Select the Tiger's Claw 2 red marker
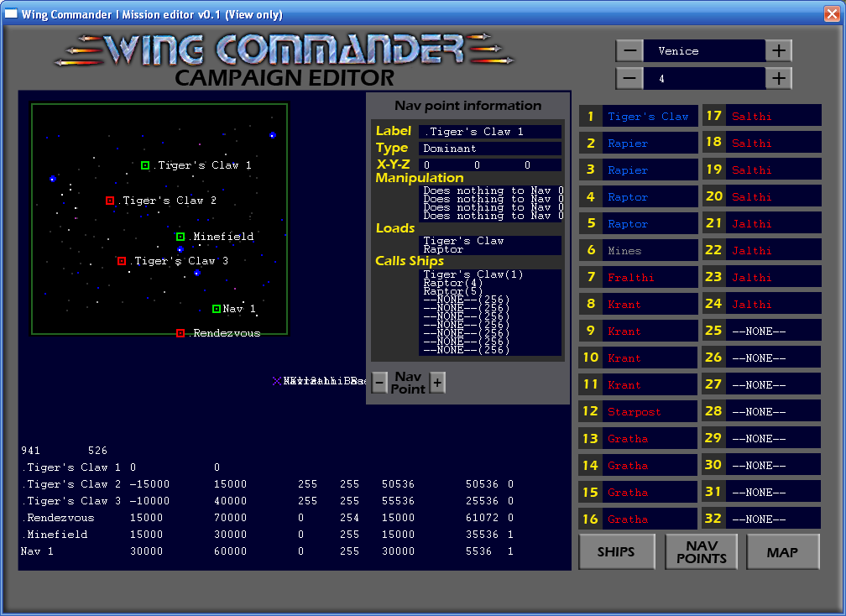This screenshot has height=616, width=846. point(110,201)
